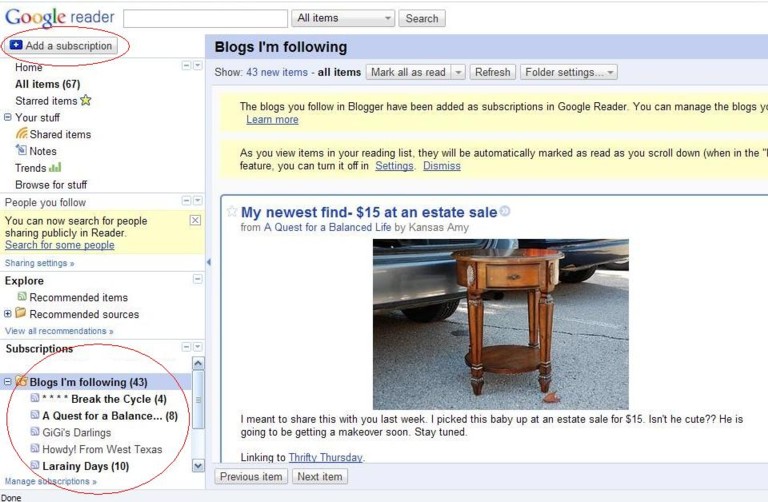Open Howdy! From West Texas feed
Viewport: 768px width, 502px height.
(102, 449)
